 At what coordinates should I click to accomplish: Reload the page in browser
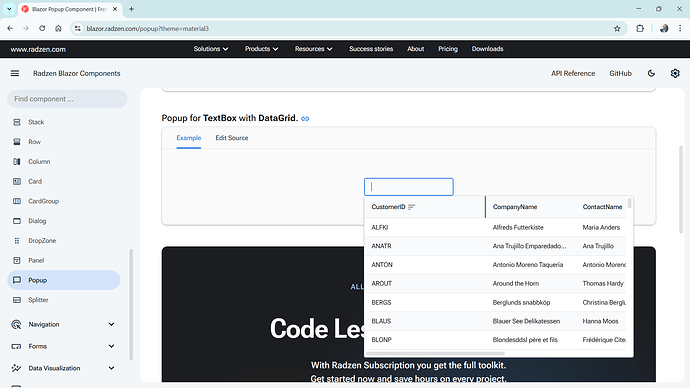click(x=42, y=29)
